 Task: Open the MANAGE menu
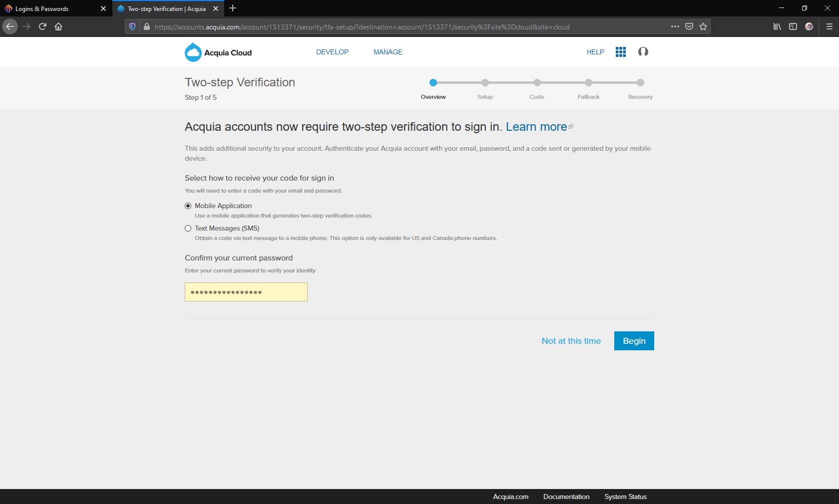pyautogui.click(x=388, y=52)
